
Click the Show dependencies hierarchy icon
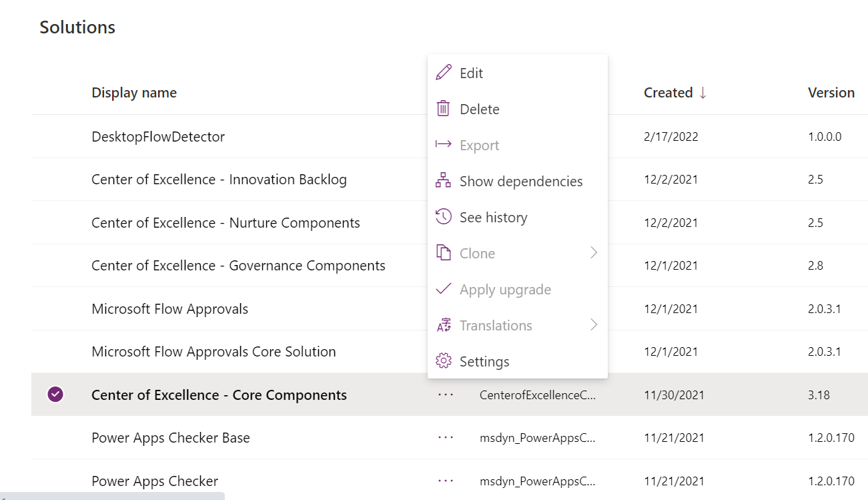pos(444,180)
